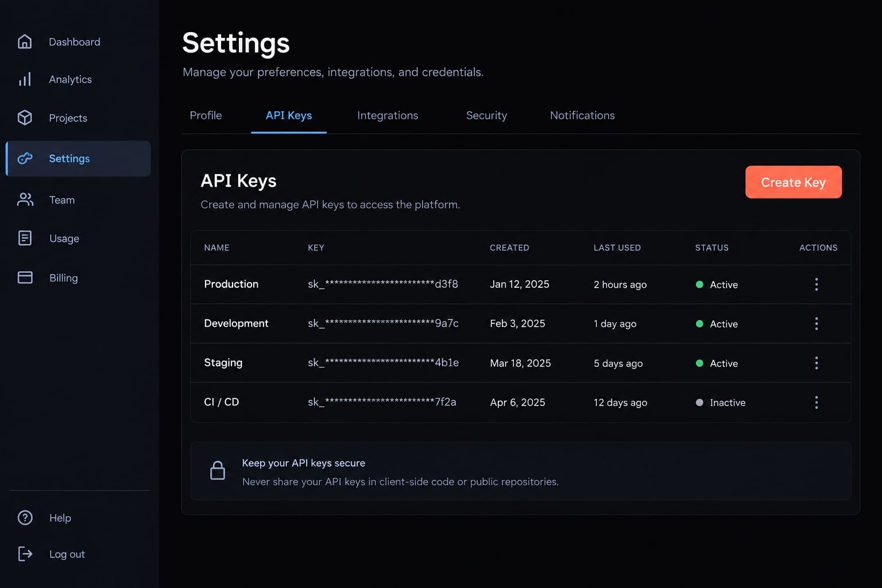Viewport: 882px width, 588px height.
Task: Click the '1 day ago' last used cell
Action: tap(615, 324)
